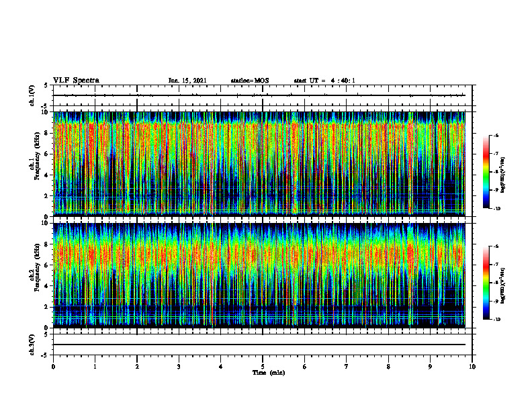This screenshot has height=411, width=532.
Task: Click the "VLF Spectra" plot title
Action: coord(76,81)
